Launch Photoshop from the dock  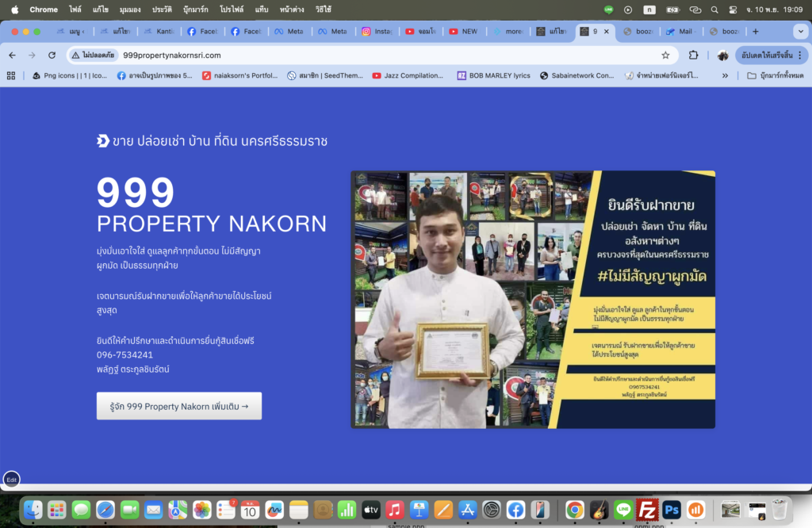click(672, 510)
